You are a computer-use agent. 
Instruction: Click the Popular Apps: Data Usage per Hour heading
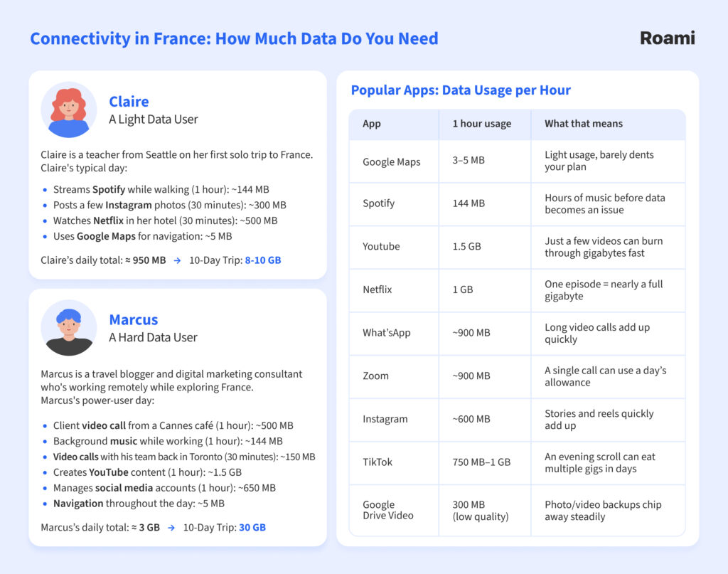461,90
